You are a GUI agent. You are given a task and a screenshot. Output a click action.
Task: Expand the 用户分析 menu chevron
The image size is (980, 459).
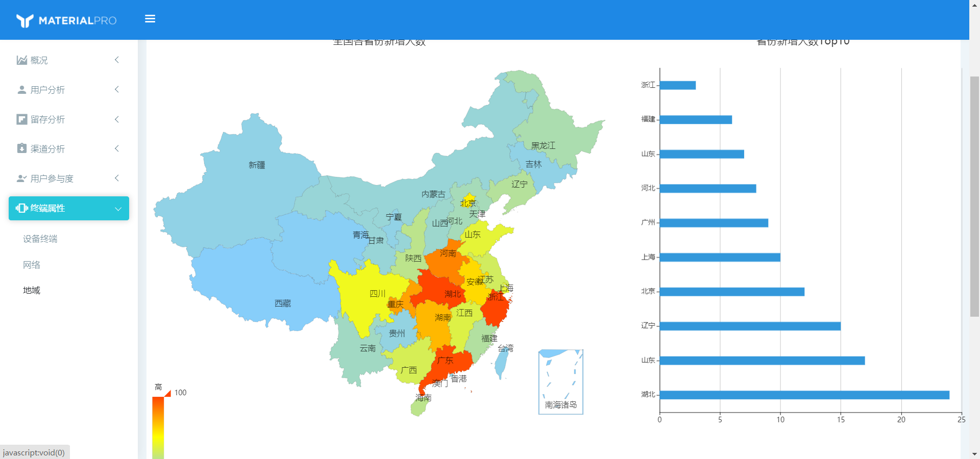[117, 89]
